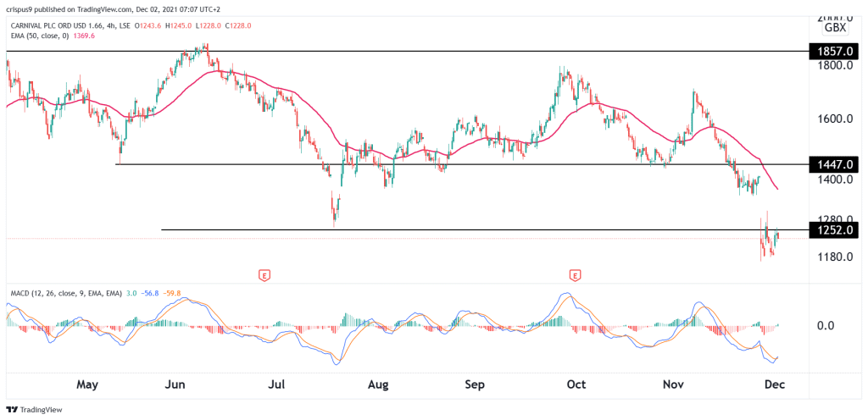Click the Nov label on time axis
The image size is (868, 420).
point(673,384)
